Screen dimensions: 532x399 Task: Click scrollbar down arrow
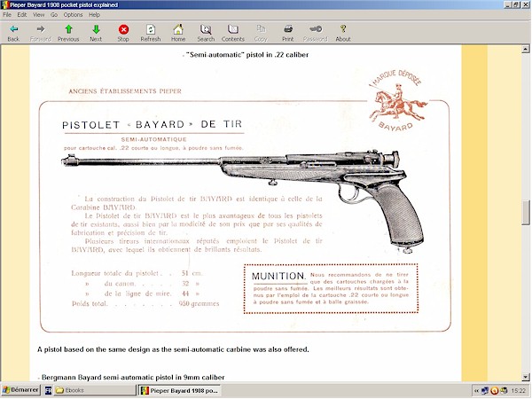point(526,377)
